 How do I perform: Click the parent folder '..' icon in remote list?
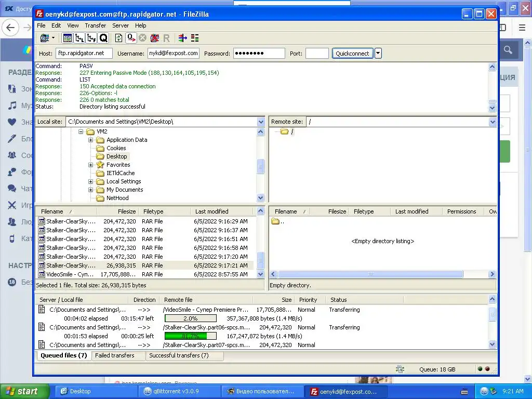275,221
